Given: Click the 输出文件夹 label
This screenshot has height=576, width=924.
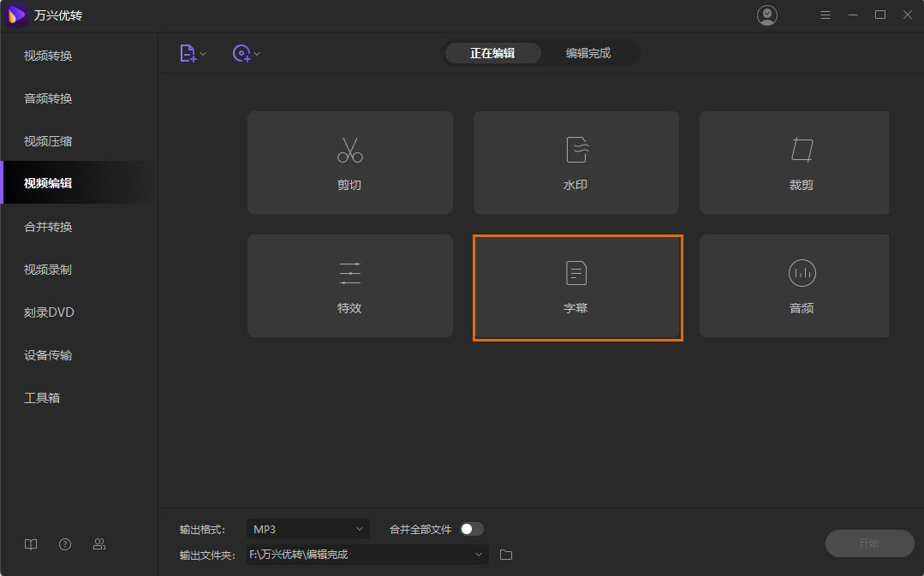Looking at the screenshot, I should (x=207, y=555).
